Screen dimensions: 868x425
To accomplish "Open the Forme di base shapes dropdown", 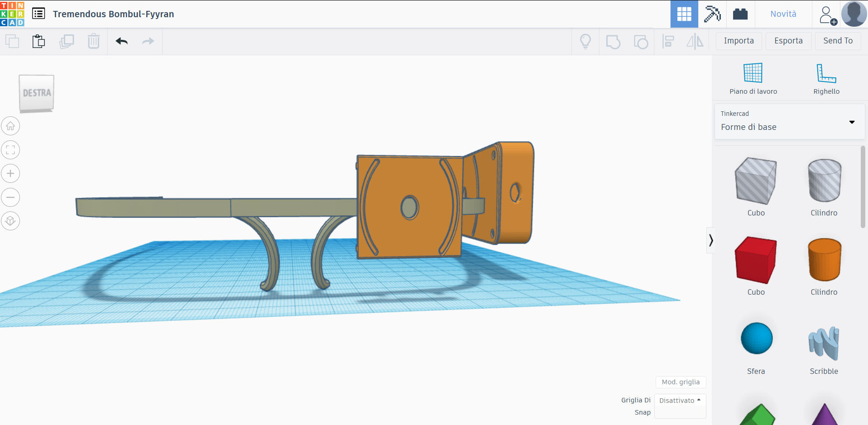I will pos(790,121).
